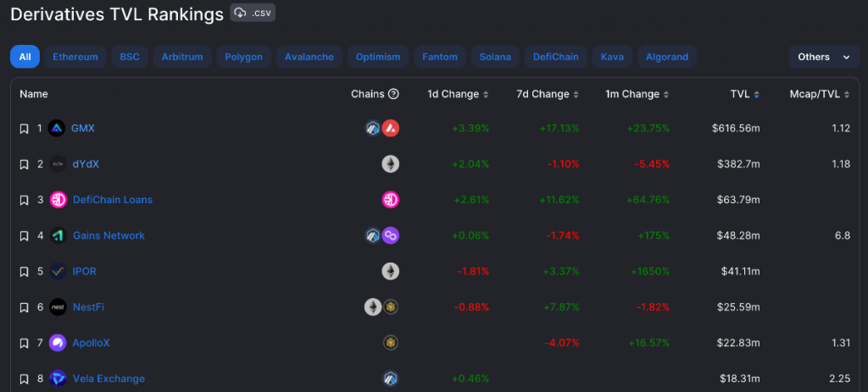Filter rankings by Algorand
868x392 pixels.
666,57
